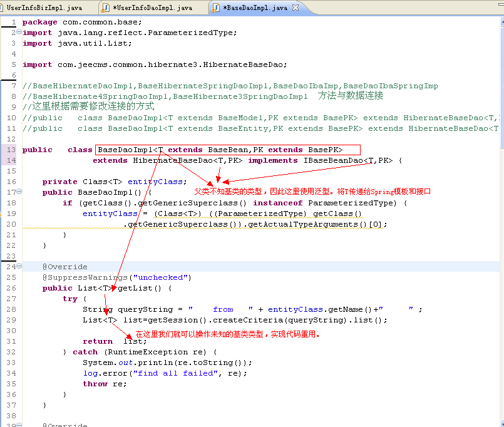Collapse the getList method at line 24
Screen dimensions: 504x427
click(19, 266)
